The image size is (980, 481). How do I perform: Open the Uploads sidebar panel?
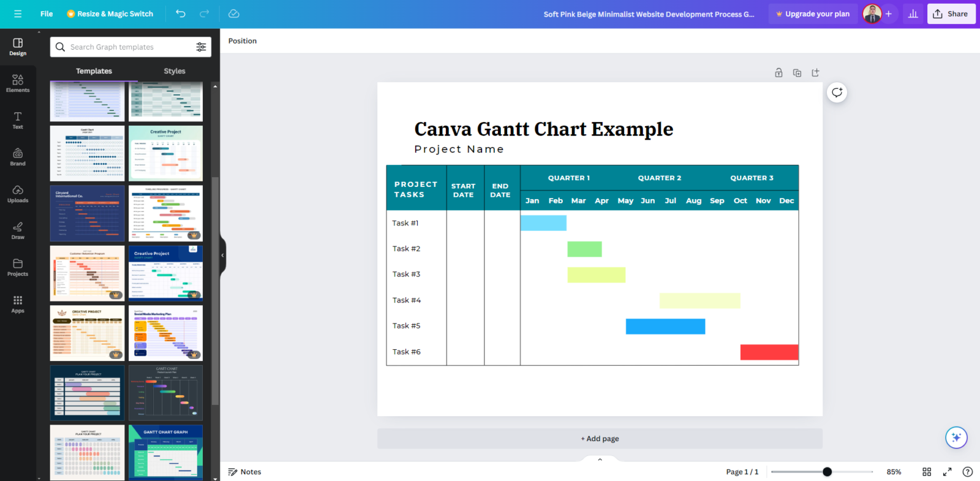point(18,194)
